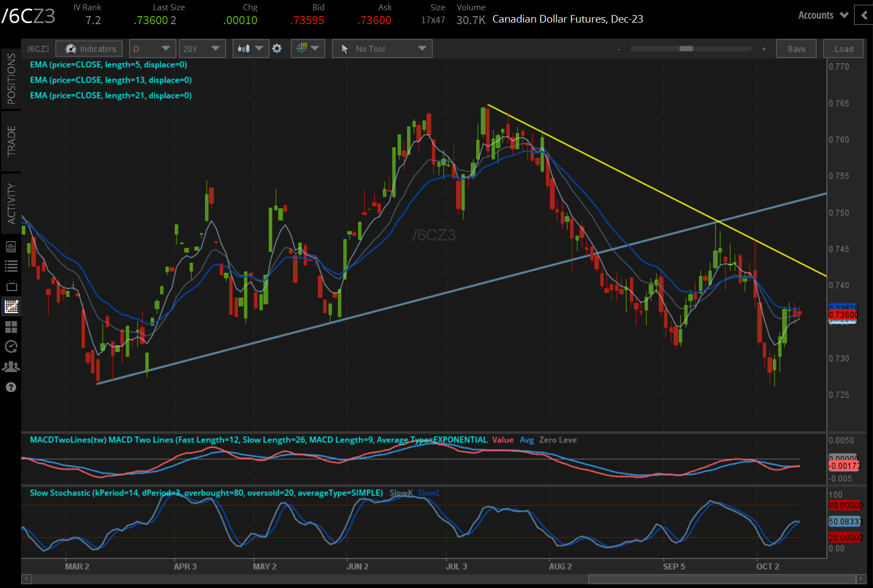Click the right arrow of the horizontal scrollbar
Screen dimensions: 873x588
click(861, 579)
